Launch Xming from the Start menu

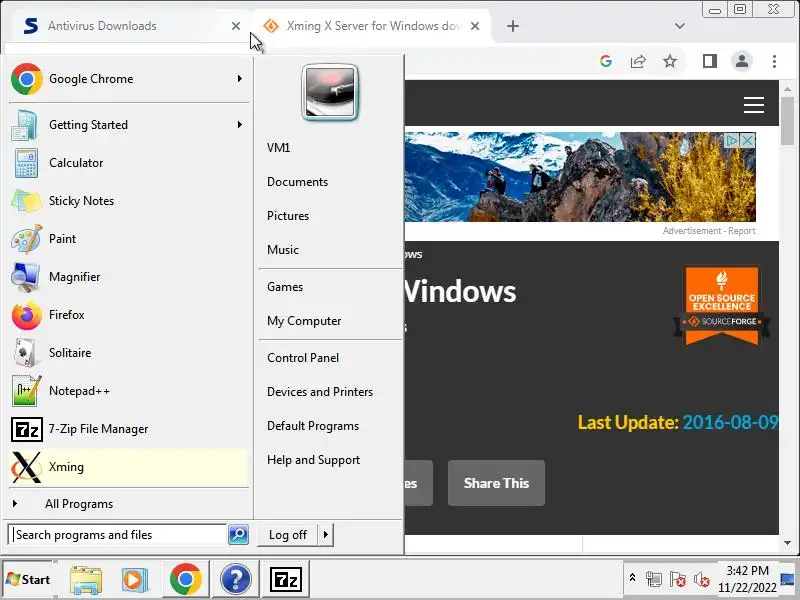tap(128, 467)
